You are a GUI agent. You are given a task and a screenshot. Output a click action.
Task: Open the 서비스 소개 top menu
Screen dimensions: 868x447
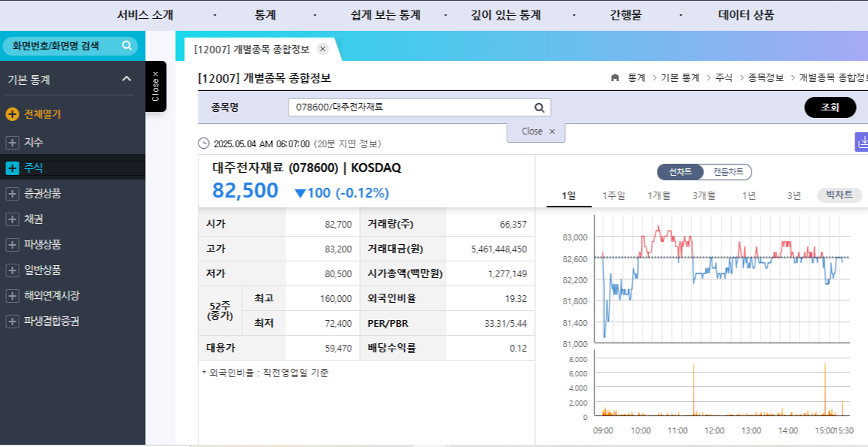tap(145, 16)
